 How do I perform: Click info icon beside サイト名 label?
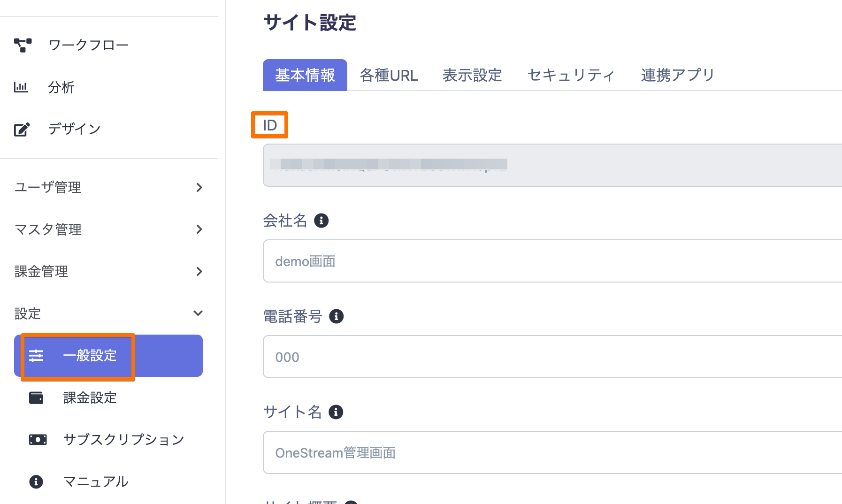[336, 412]
